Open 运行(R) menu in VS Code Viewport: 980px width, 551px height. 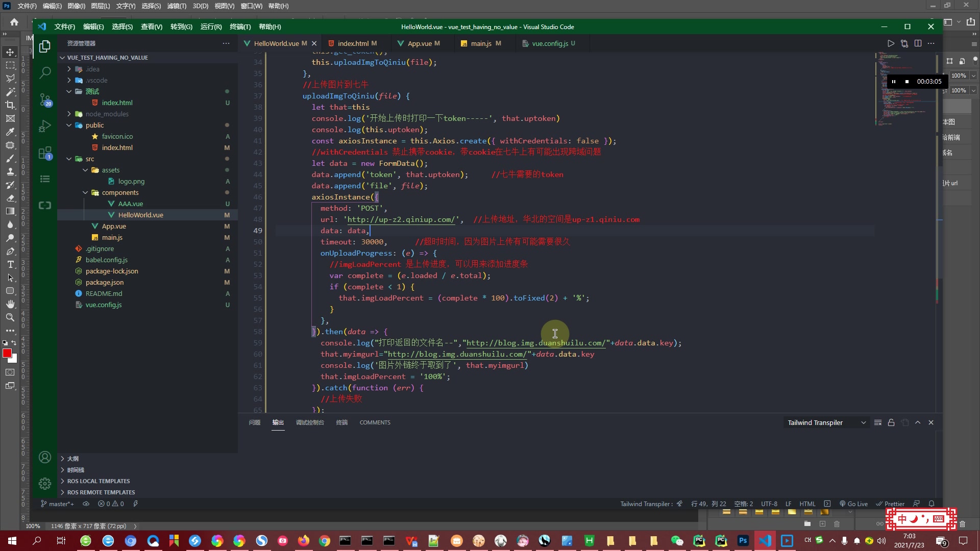pyautogui.click(x=211, y=27)
